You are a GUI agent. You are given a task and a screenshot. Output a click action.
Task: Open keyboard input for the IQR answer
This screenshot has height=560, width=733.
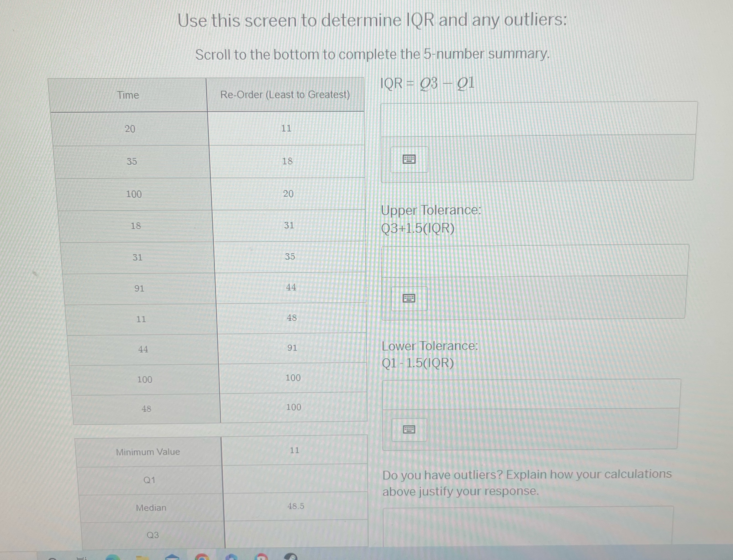(x=409, y=159)
